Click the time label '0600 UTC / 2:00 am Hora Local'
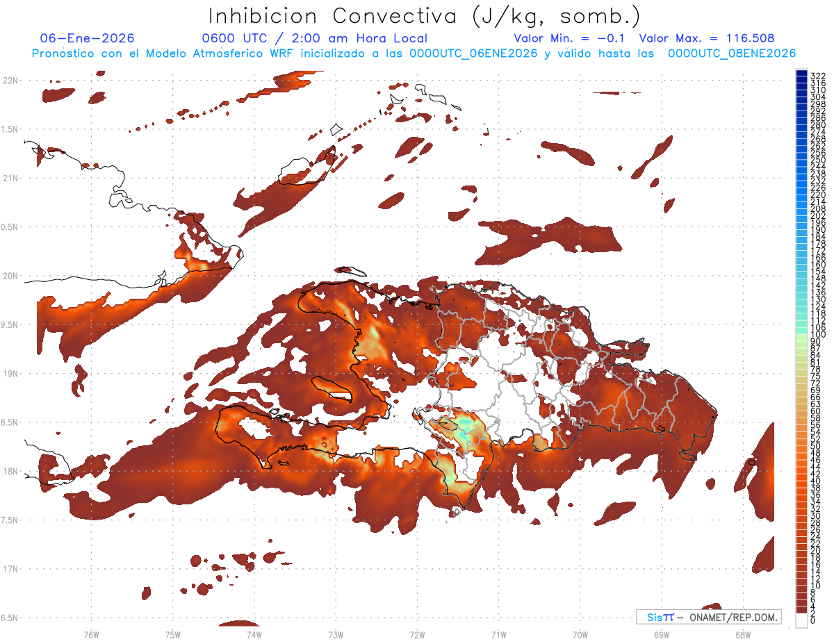The height and width of the screenshot is (644, 834). 315,38
